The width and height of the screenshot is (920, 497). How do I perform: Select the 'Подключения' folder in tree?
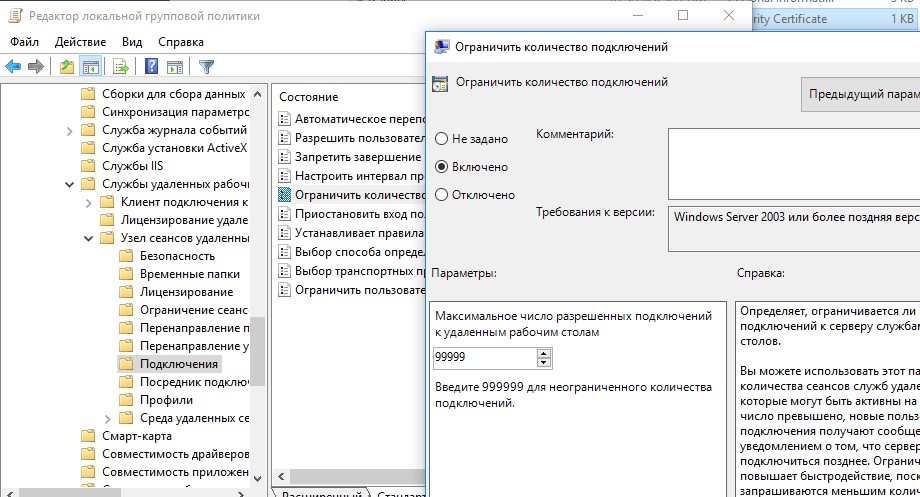tap(179, 364)
